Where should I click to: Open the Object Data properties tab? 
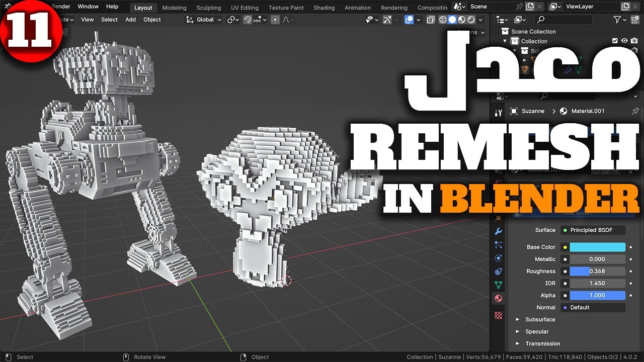(x=499, y=285)
